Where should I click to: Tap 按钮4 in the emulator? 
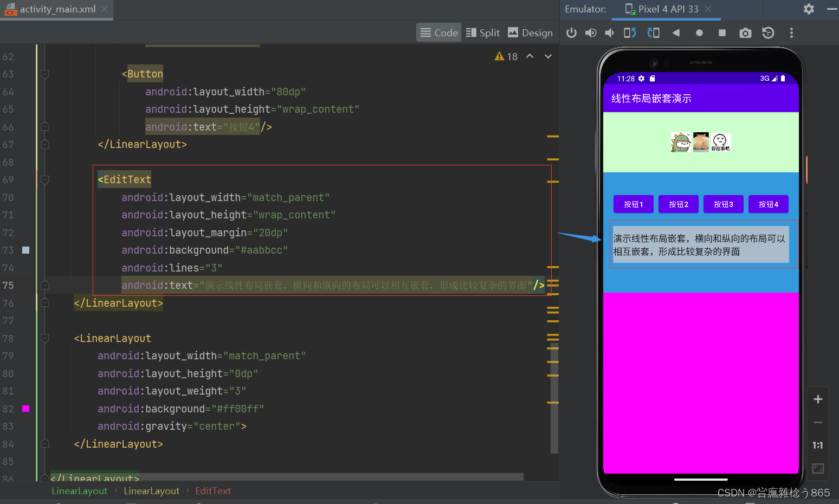[769, 204]
